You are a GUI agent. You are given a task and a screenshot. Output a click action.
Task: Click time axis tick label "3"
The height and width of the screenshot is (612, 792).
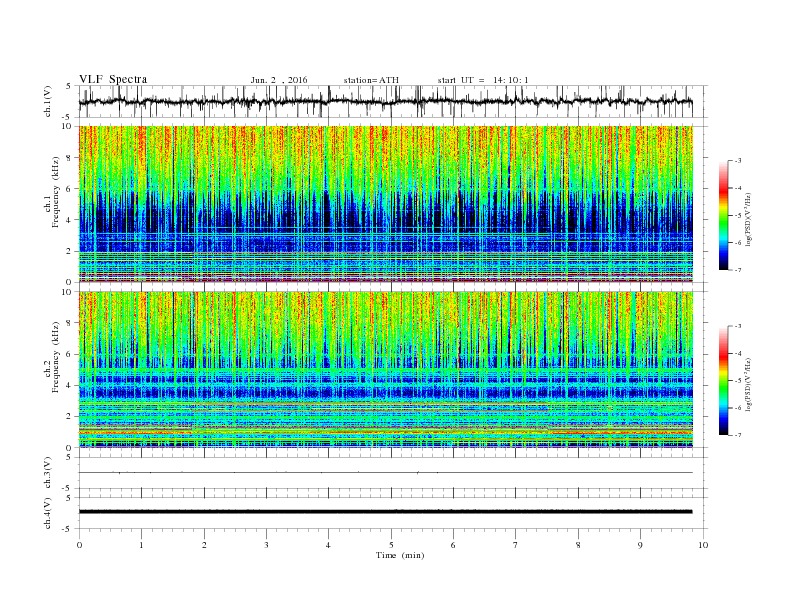266,545
